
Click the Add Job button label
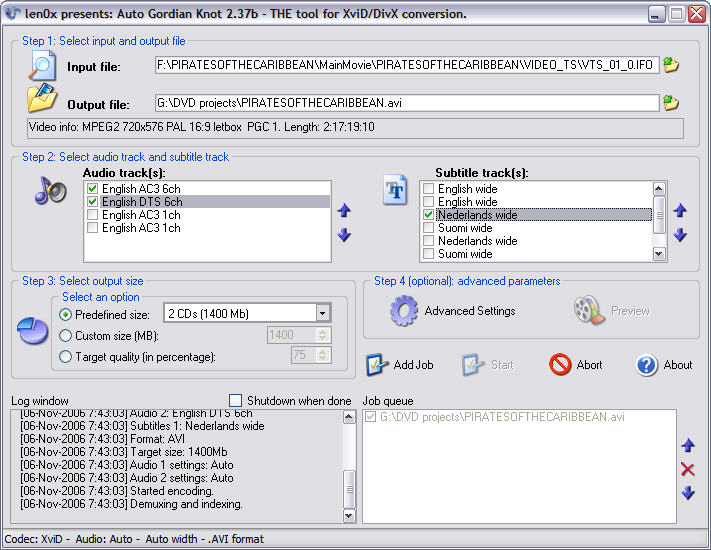pyautogui.click(x=413, y=365)
